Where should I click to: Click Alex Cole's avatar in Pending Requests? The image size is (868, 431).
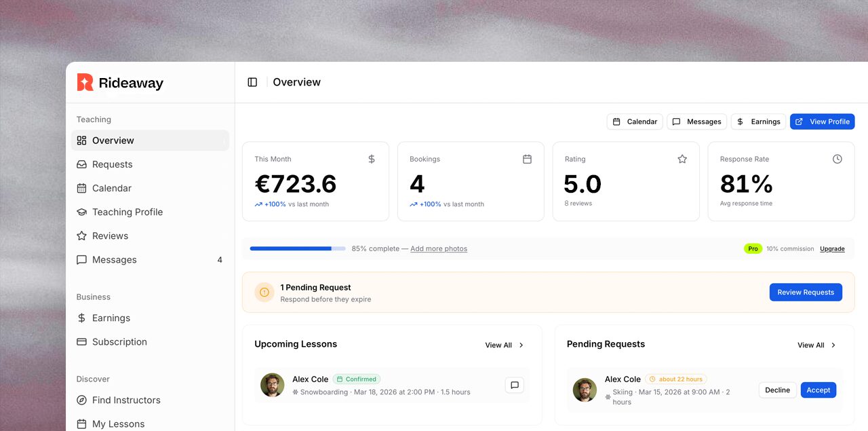(x=585, y=390)
